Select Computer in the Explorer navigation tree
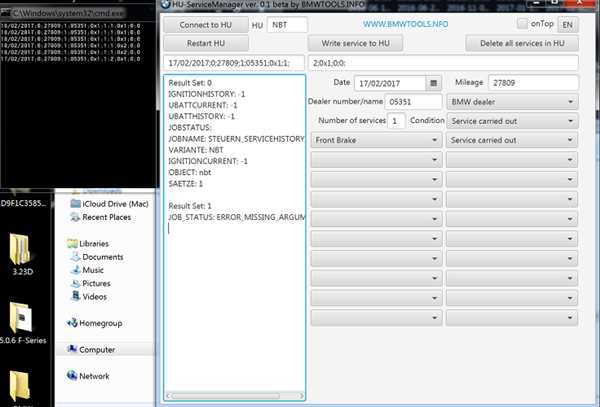This screenshot has width=600, height=407. [x=97, y=350]
